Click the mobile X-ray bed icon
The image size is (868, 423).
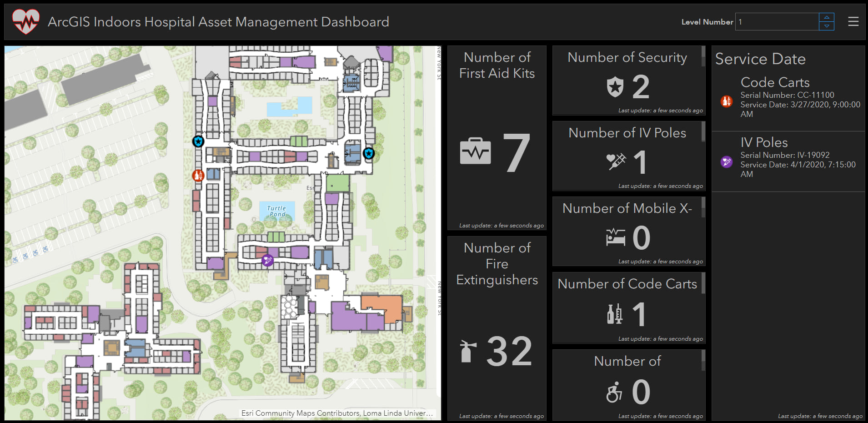tap(616, 237)
